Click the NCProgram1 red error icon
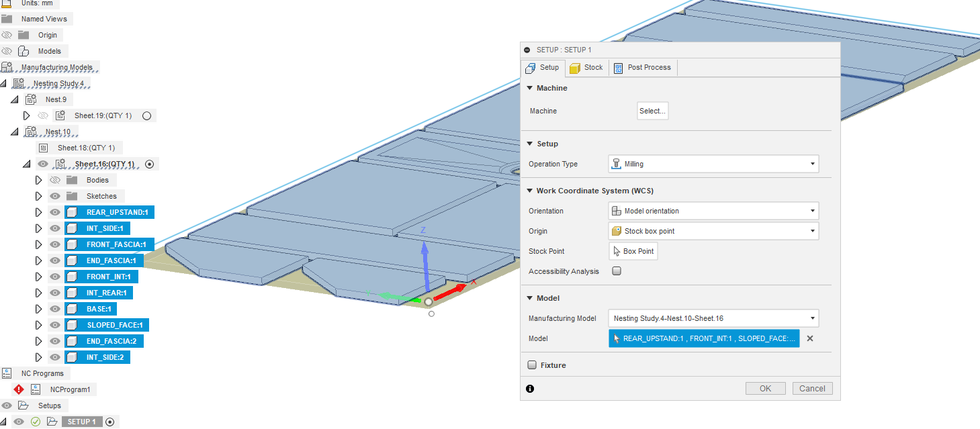Image resolution: width=980 pixels, height=429 pixels. [19, 389]
